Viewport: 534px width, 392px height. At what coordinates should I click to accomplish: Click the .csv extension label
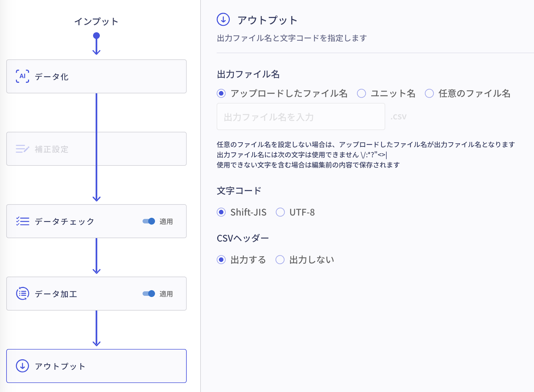click(x=398, y=117)
